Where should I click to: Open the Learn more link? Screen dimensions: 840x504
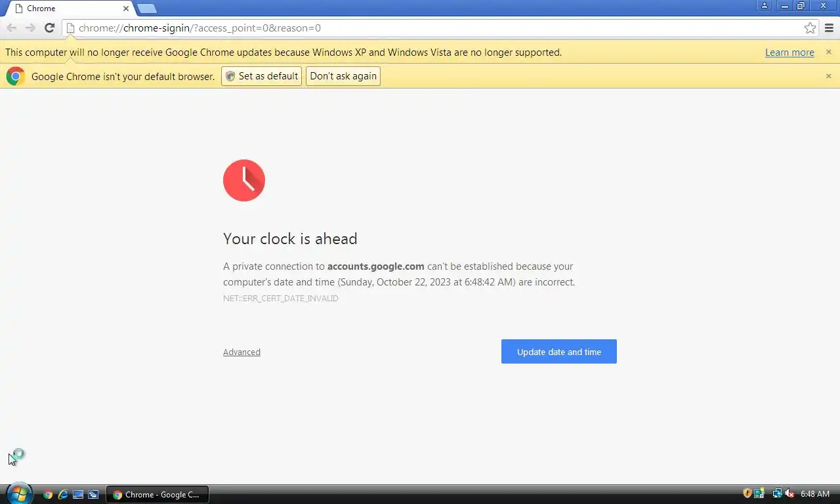pos(789,52)
